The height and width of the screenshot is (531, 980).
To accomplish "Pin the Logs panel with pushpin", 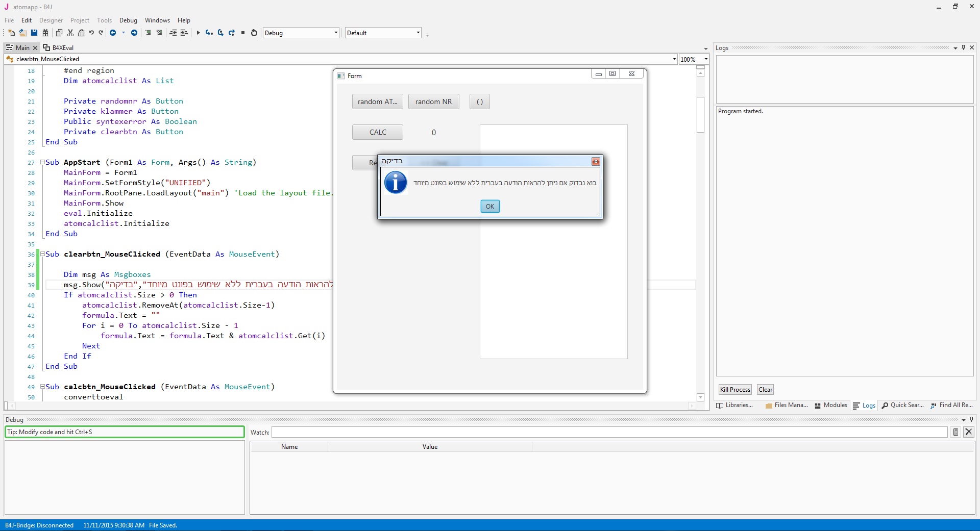I will tap(963, 47).
